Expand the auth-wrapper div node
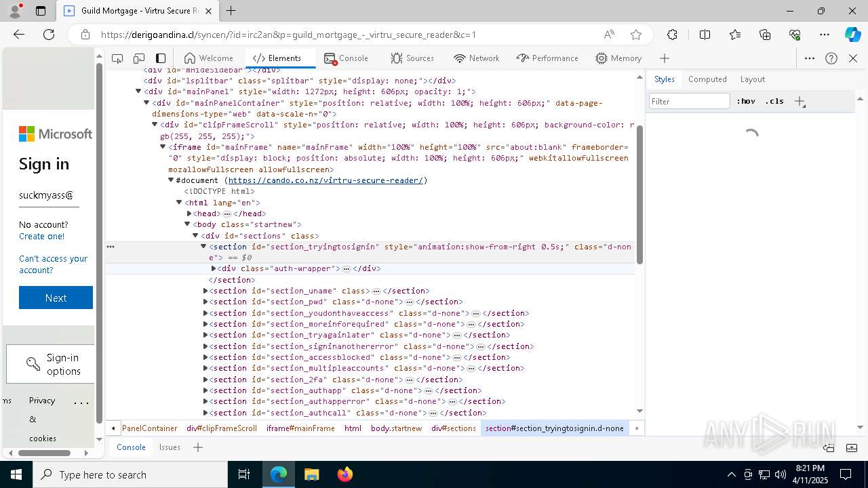 [214, 268]
